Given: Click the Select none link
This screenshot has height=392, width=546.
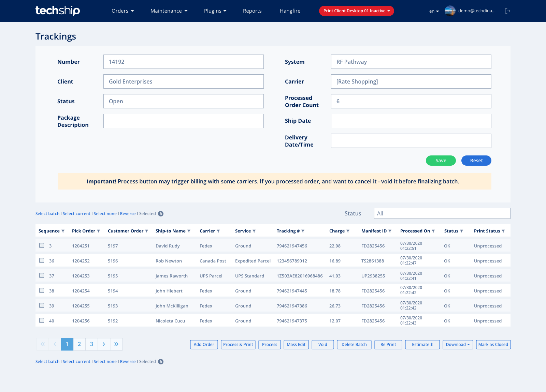Looking at the screenshot, I should tap(105, 213).
